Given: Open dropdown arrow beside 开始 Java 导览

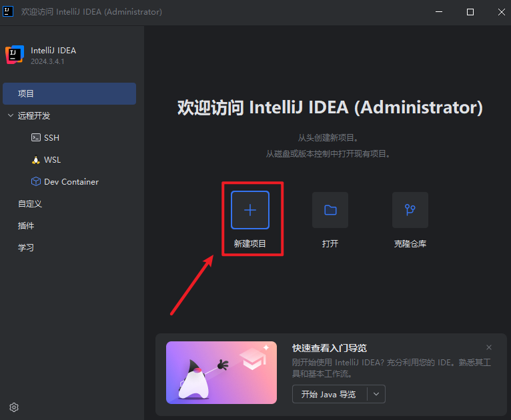Looking at the screenshot, I should (x=376, y=394).
